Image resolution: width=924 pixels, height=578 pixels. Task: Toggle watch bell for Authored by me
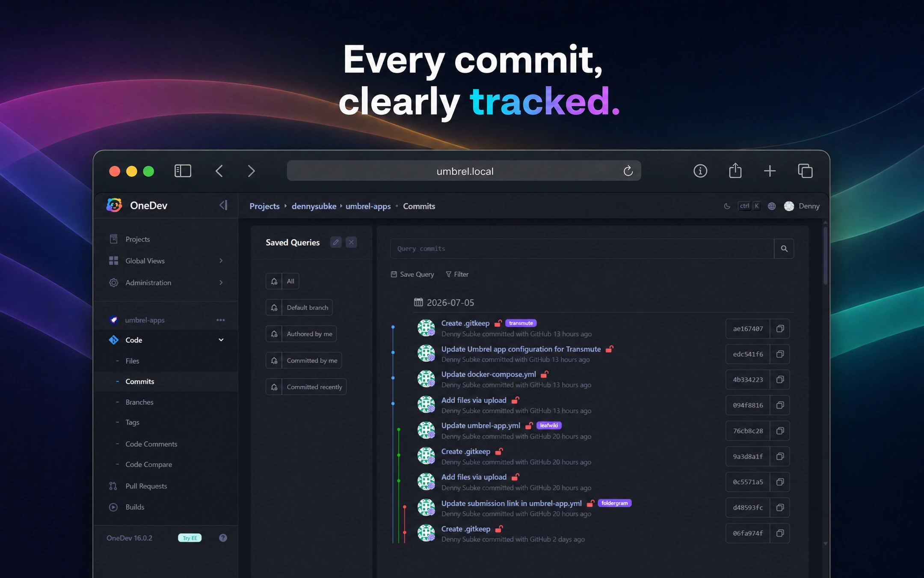[274, 334]
